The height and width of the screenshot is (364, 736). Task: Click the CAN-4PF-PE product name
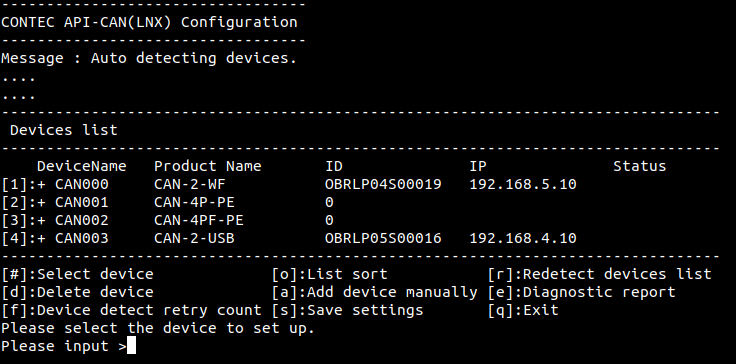pos(199,220)
